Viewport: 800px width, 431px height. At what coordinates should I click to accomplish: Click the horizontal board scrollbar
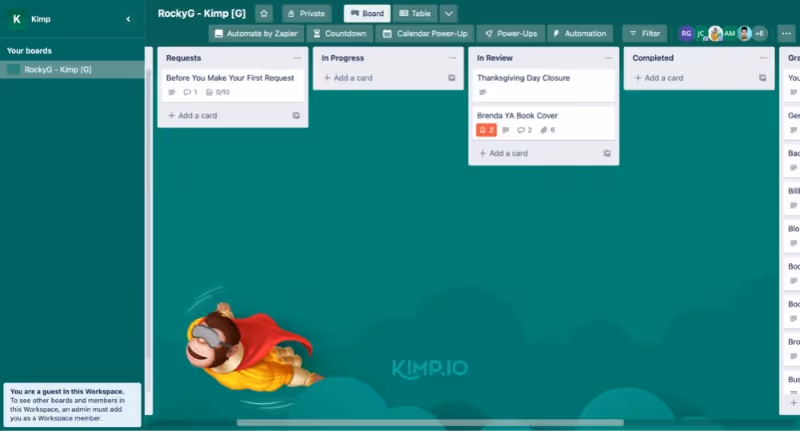click(430, 423)
